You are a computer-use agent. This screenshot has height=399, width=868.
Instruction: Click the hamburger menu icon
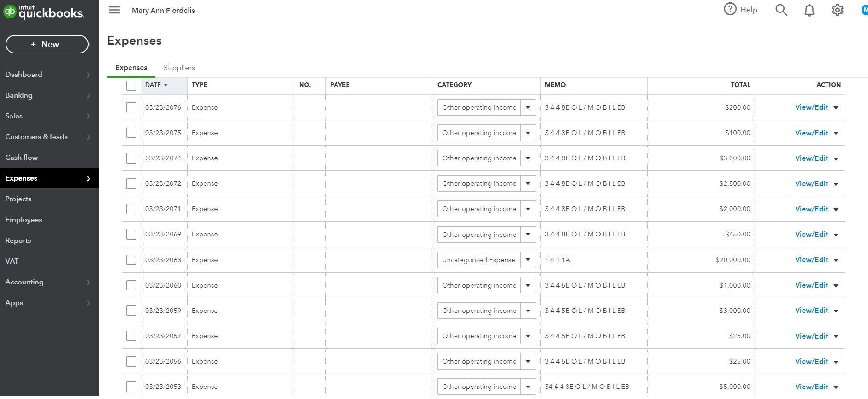(114, 10)
